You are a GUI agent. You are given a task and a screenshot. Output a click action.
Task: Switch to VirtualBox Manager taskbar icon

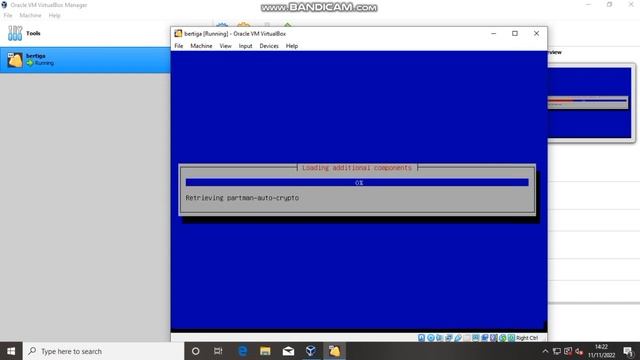tap(311, 351)
